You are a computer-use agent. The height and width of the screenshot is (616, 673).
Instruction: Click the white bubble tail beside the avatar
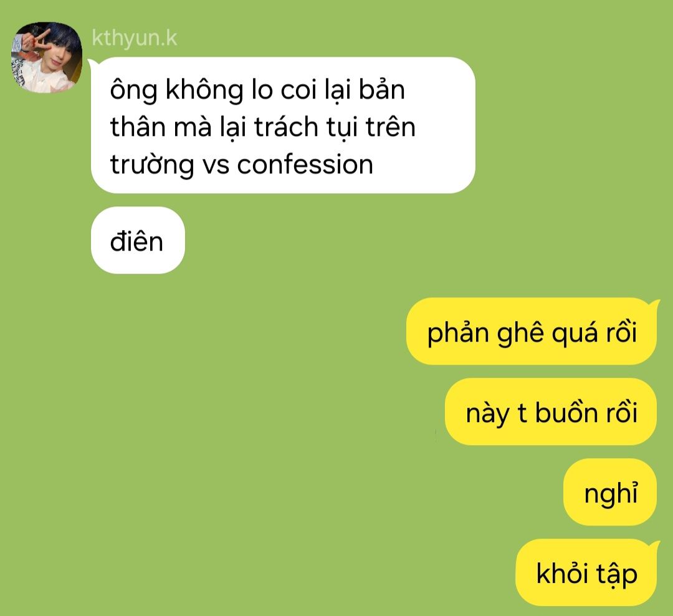(x=93, y=64)
